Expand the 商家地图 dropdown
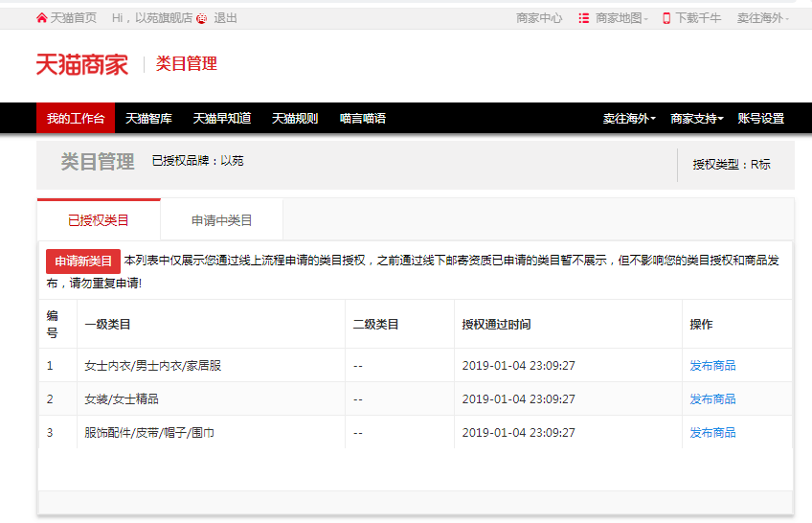 coord(620,18)
